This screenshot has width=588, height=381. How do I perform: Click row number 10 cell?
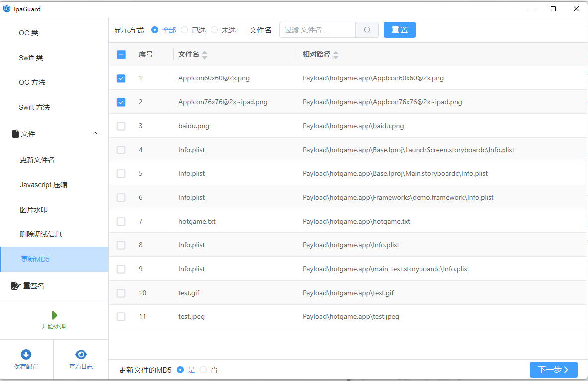coord(143,293)
